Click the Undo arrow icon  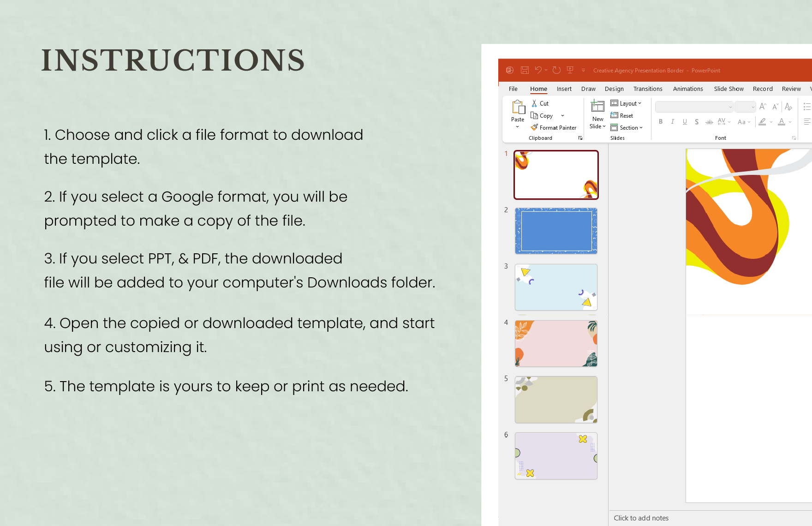538,70
